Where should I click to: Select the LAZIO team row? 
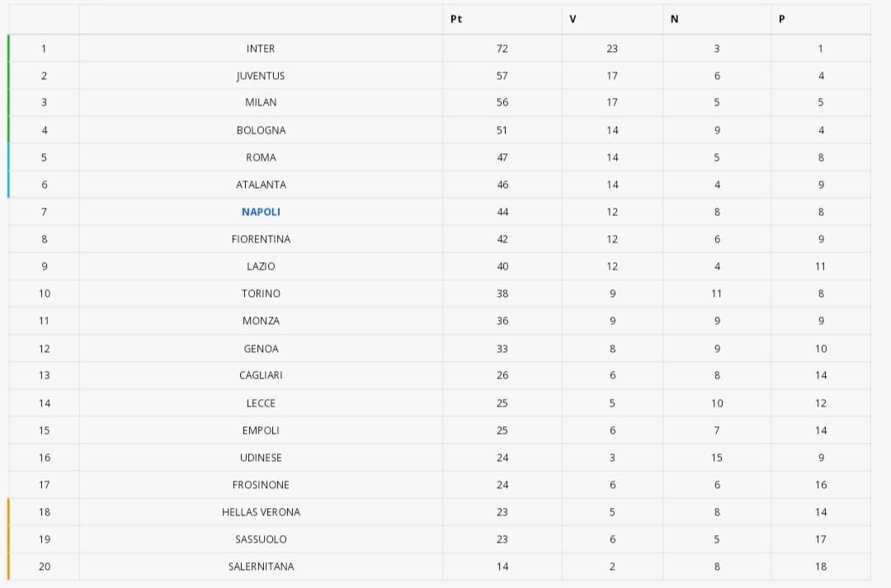pyautogui.click(x=439, y=266)
